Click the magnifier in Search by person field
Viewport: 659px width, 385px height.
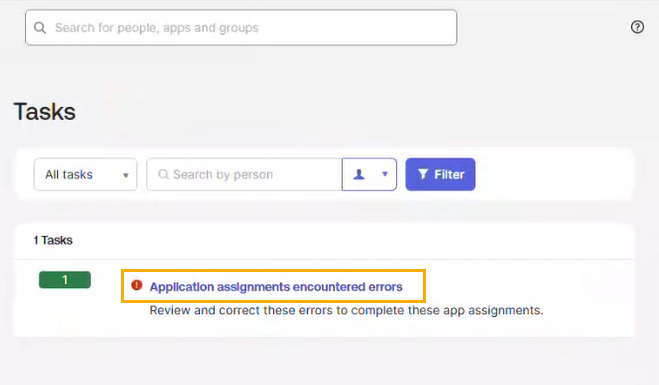coord(163,174)
